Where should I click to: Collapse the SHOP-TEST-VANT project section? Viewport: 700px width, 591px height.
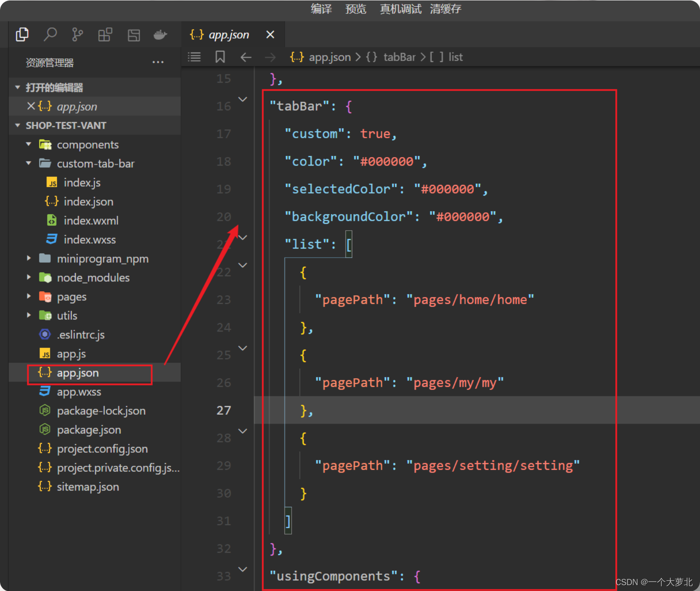coord(17,126)
